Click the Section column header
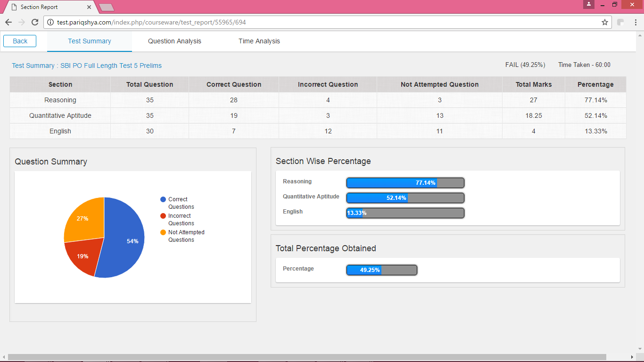This screenshot has width=644, height=362. (60, 84)
